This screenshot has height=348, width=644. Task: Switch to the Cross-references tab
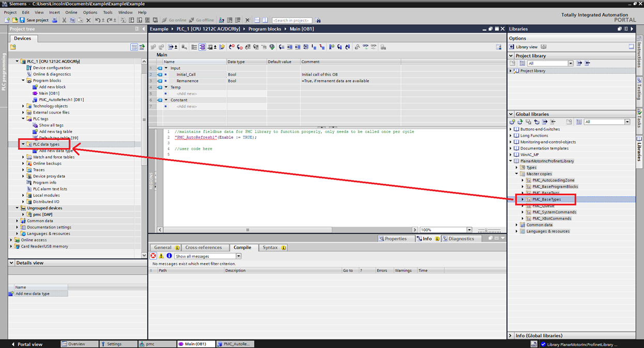tap(203, 247)
